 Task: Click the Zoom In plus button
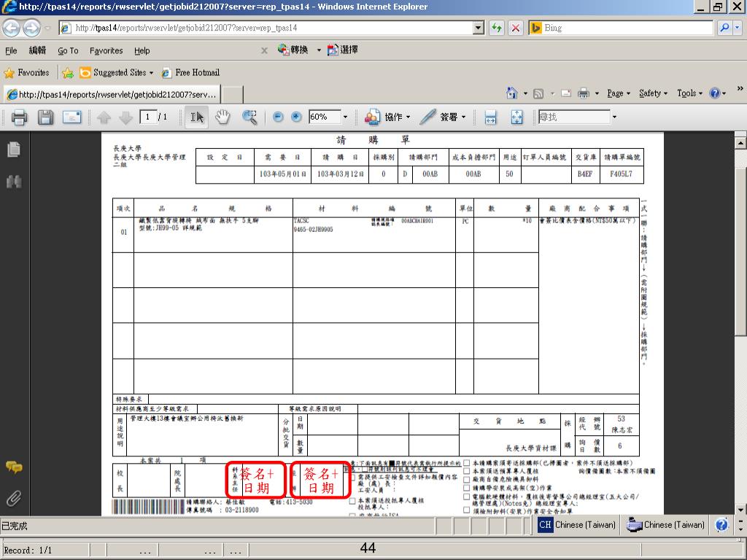coord(296,117)
